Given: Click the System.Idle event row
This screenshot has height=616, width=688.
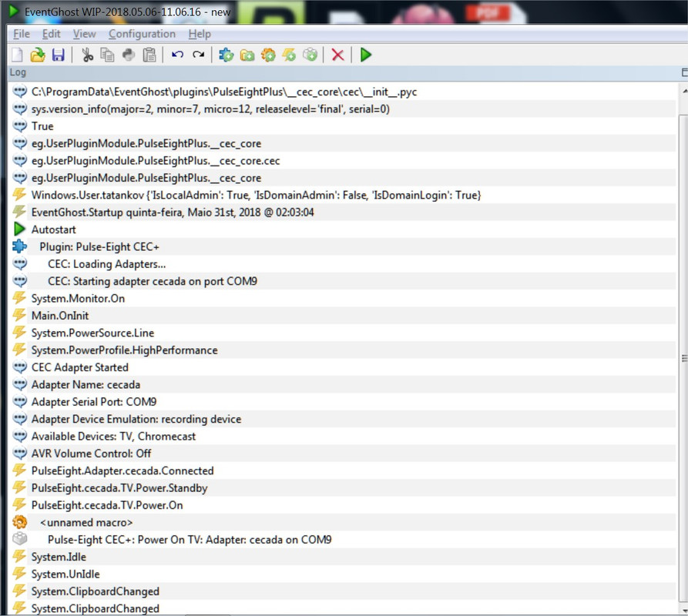Looking at the screenshot, I should coord(344,557).
